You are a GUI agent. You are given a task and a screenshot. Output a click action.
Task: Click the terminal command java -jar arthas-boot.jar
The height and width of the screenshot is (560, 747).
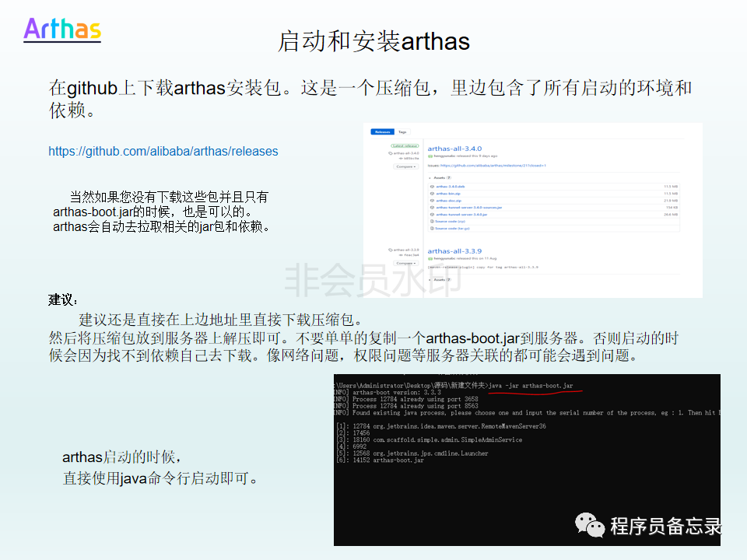(x=531, y=386)
